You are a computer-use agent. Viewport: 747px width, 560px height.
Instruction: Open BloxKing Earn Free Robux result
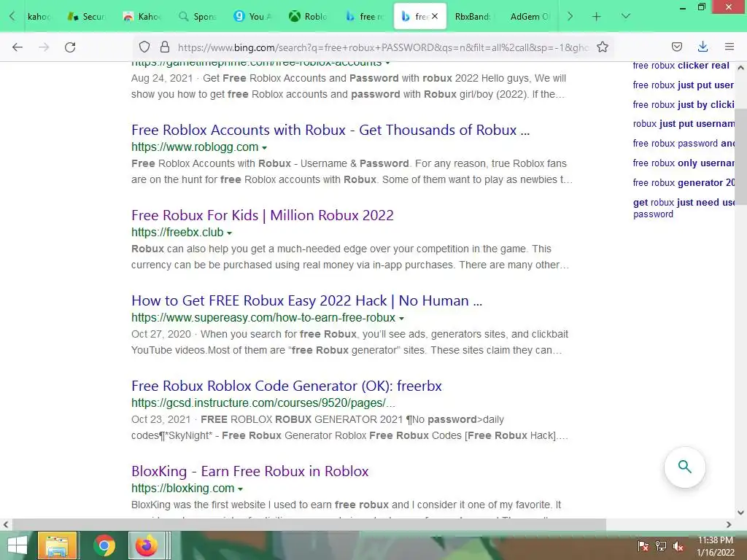249,471
